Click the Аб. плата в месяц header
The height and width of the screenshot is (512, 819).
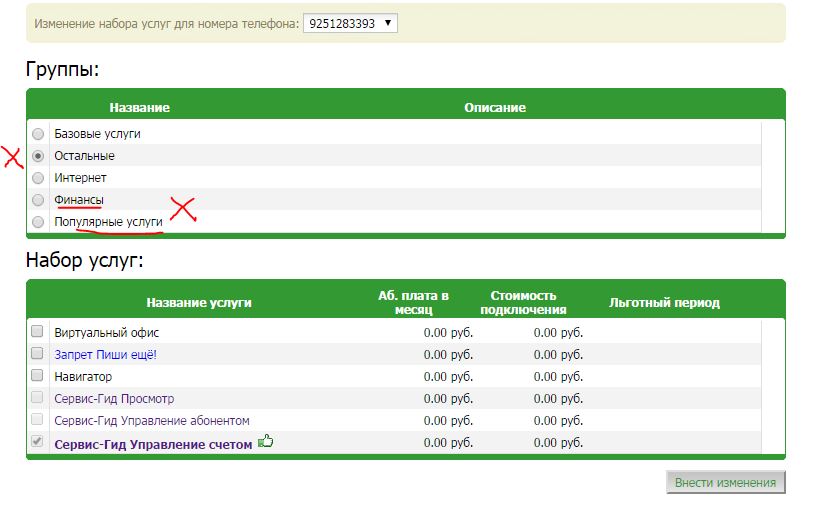413,302
